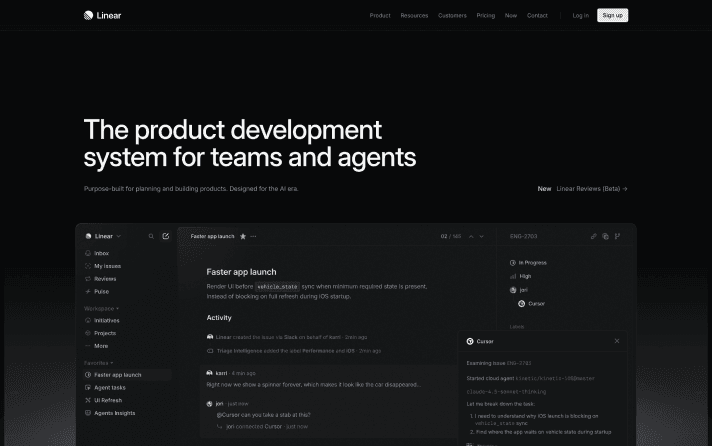Screen dimensions: 712x446
Task: Click karri's comment avatar
Action: [x=209, y=373]
